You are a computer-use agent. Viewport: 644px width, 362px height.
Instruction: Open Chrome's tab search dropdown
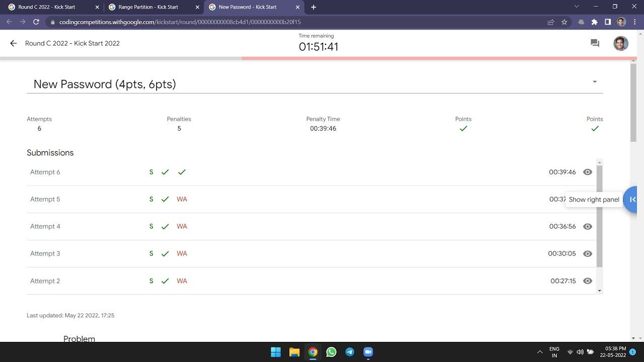pos(577,7)
